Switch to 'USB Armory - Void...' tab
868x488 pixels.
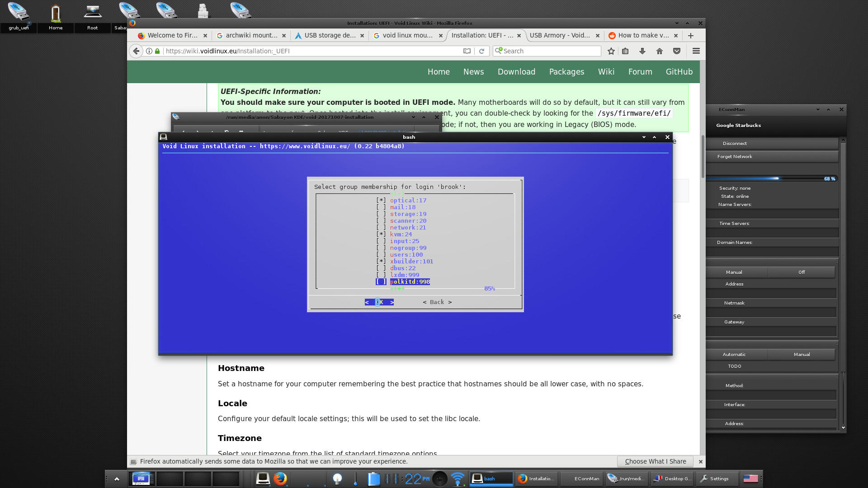560,36
